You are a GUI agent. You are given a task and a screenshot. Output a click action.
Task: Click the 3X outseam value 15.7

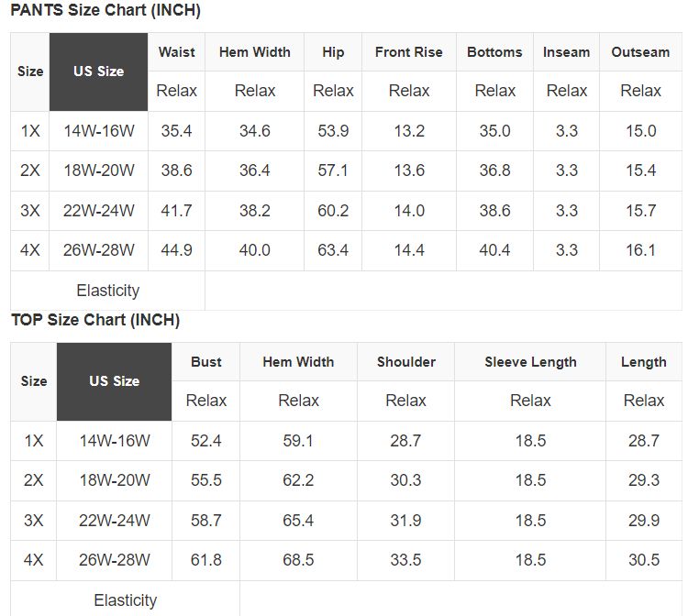[640, 211]
